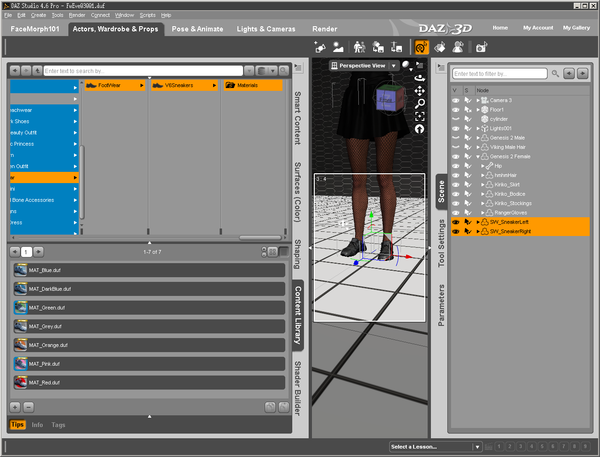Hide SW_SneakerLeft using its eye icon
This screenshot has width=600, height=457.
455,222
